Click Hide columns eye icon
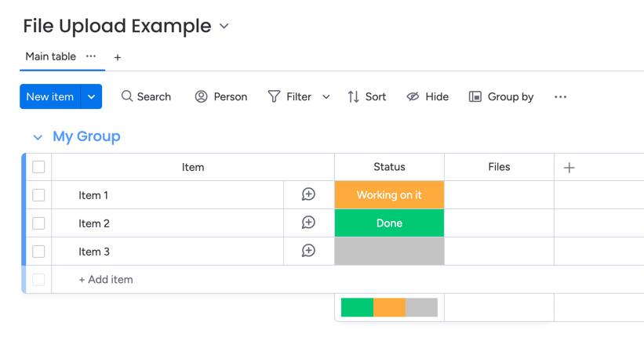The image size is (644, 337). pyautogui.click(x=413, y=96)
